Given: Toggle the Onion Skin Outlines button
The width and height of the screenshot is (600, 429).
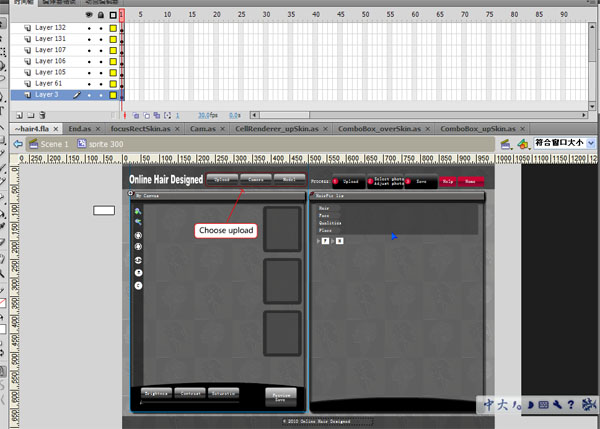Looking at the screenshot, I should [147, 115].
